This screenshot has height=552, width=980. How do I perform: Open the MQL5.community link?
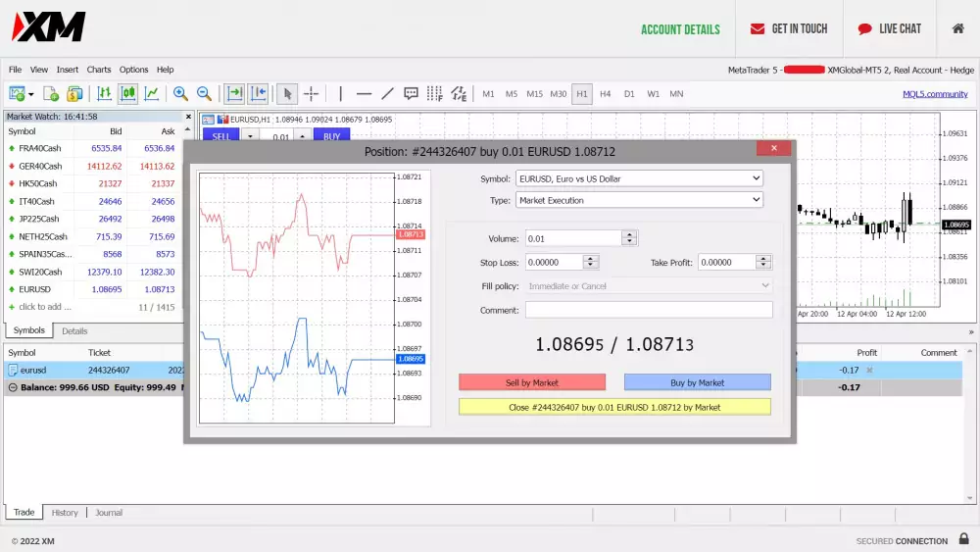(x=935, y=94)
